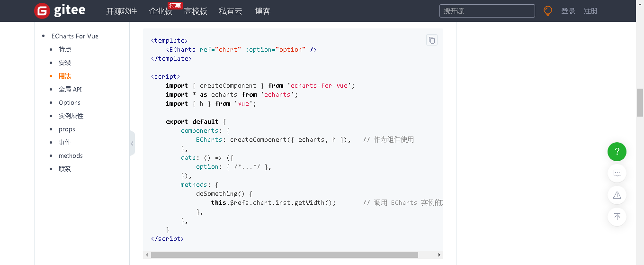
Task: Jump to the 安装 section in sidebar
Action: click(x=65, y=63)
